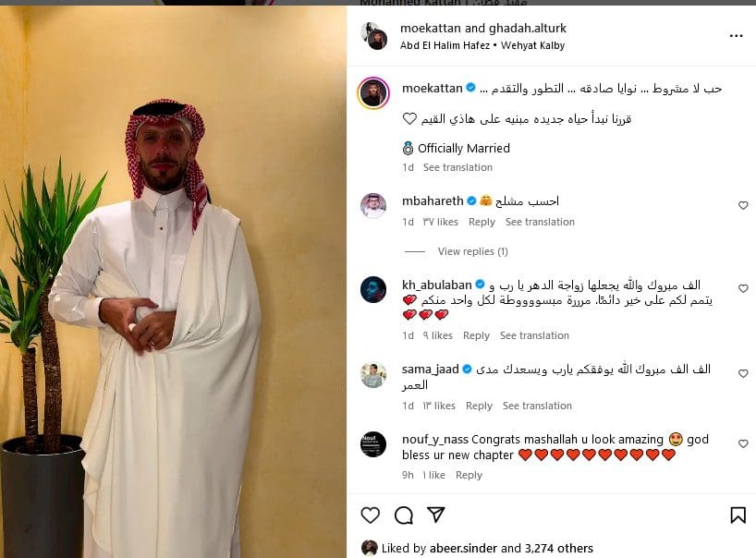756x558 pixels.
Task: Like the post with heart icon
Action: tap(371, 516)
